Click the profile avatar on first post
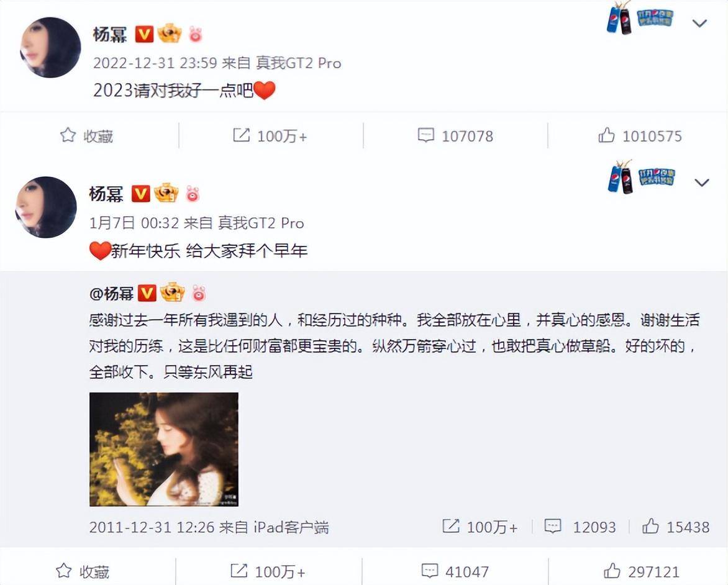 click(50, 47)
